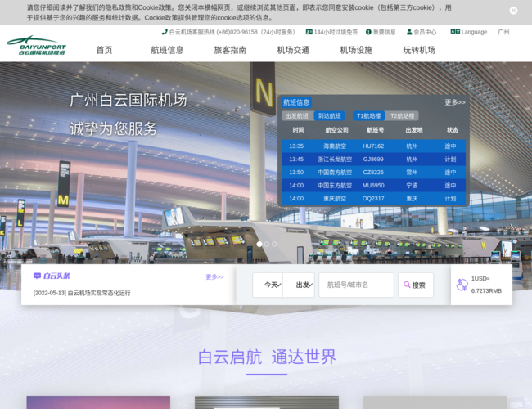Click 重庆航空 airline cell
Viewport: 532px width, 409px height.
335,199
